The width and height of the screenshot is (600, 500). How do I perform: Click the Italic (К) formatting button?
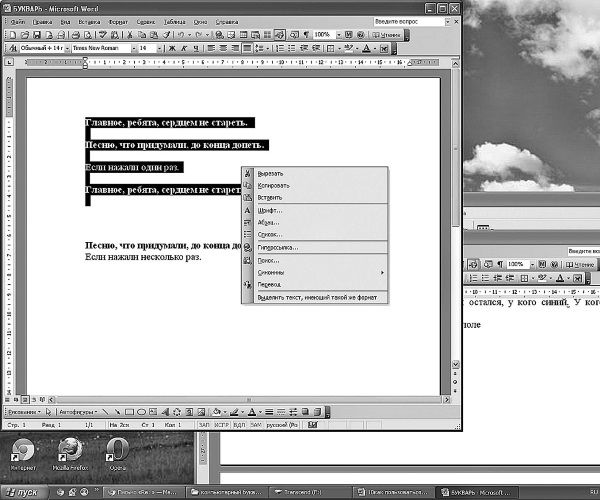coord(184,47)
